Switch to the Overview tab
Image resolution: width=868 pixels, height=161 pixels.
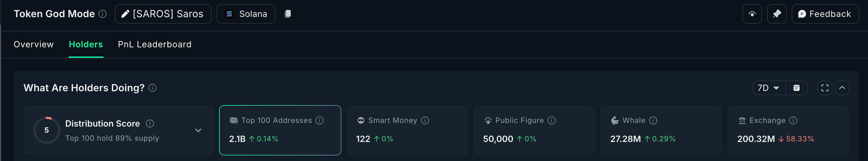[x=34, y=44]
